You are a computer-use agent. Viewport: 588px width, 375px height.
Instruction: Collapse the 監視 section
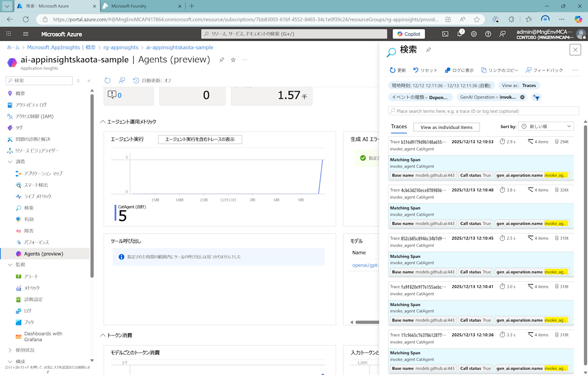click(10, 264)
